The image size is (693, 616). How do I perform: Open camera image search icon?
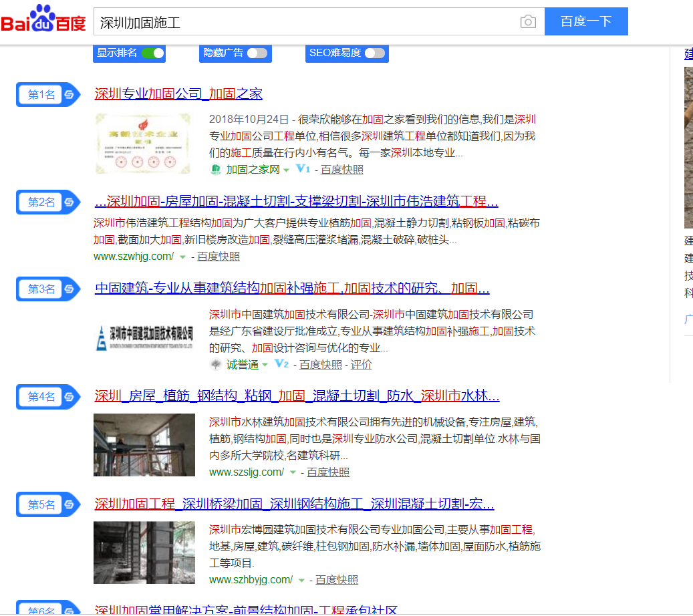coord(528,21)
